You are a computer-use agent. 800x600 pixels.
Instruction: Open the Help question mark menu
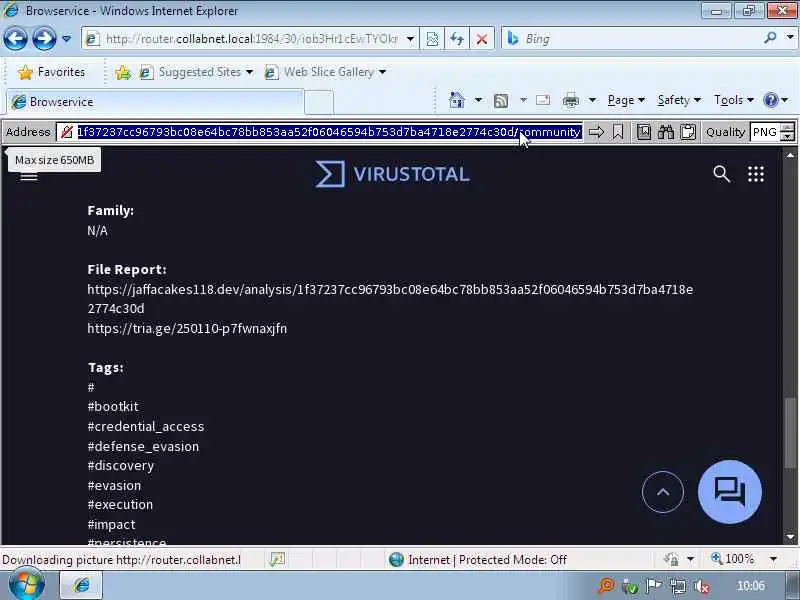775,100
